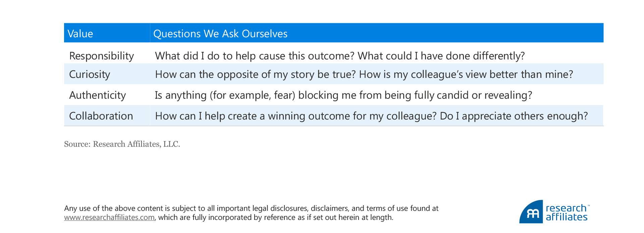Click the "Any use of the above content" disclaimer line
644x233 pixels.
point(251,208)
